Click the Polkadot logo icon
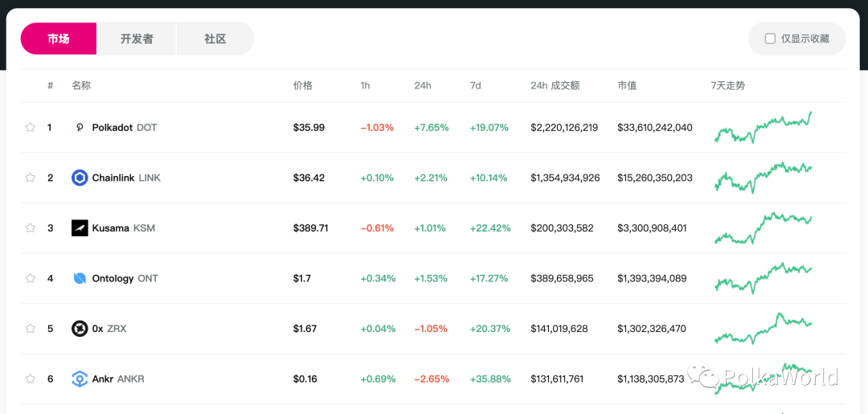This screenshot has width=868, height=414. click(80, 127)
